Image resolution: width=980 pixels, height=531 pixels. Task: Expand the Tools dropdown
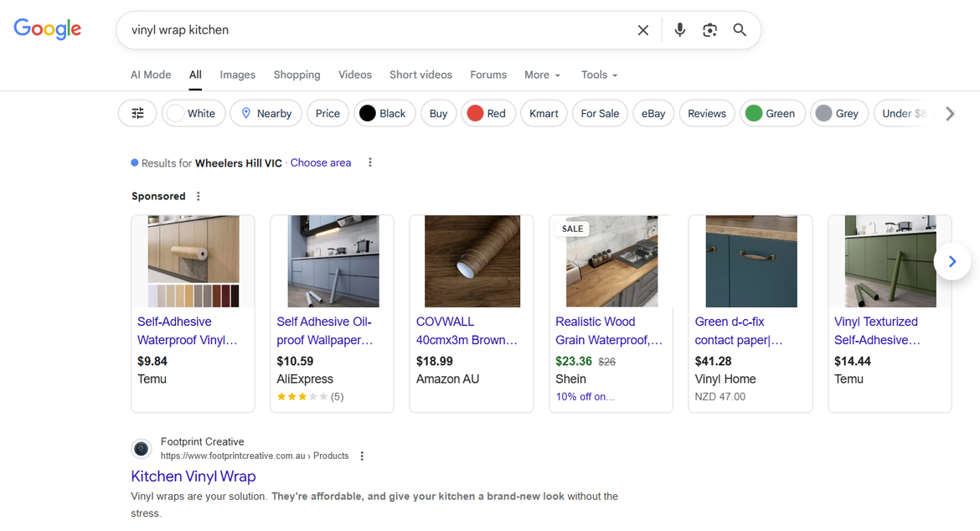[599, 75]
